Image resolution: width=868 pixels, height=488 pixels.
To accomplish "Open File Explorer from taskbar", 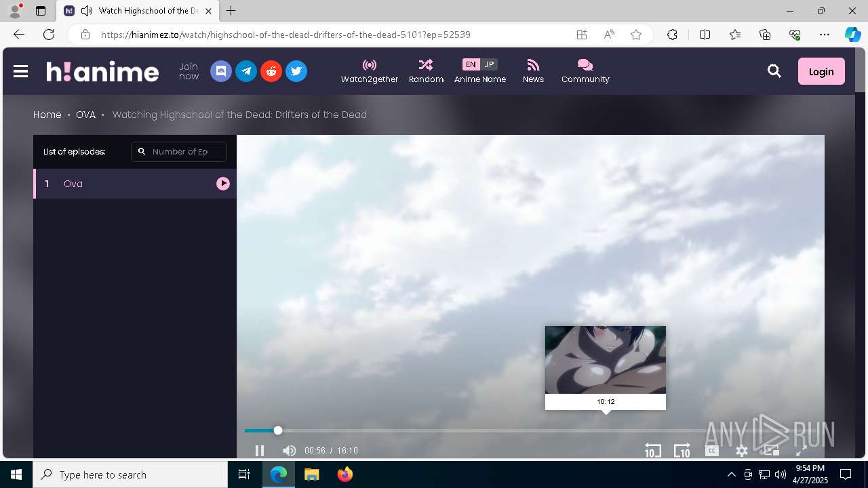I will pyautogui.click(x=312, y=474).
